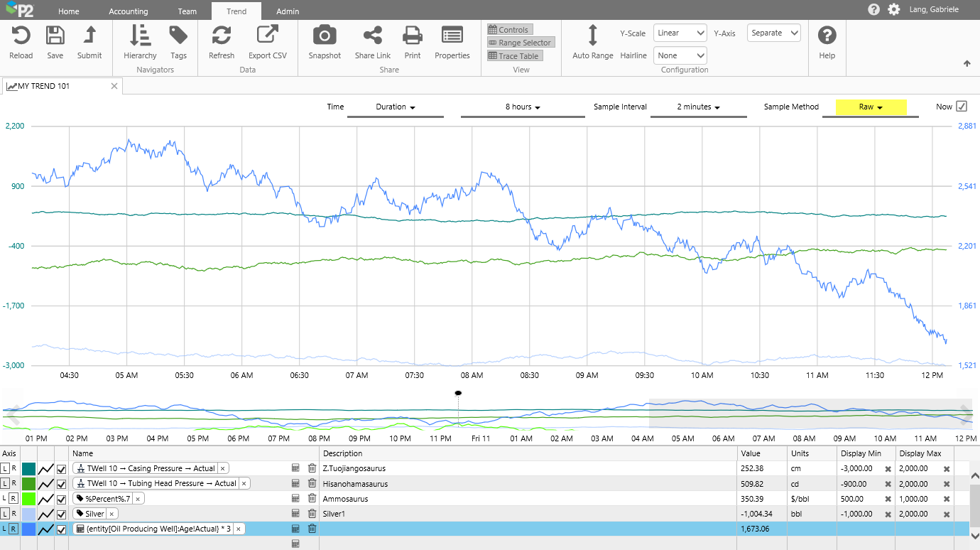Click the Range Selector view button

pyautogui.click(x=520, y=43)
